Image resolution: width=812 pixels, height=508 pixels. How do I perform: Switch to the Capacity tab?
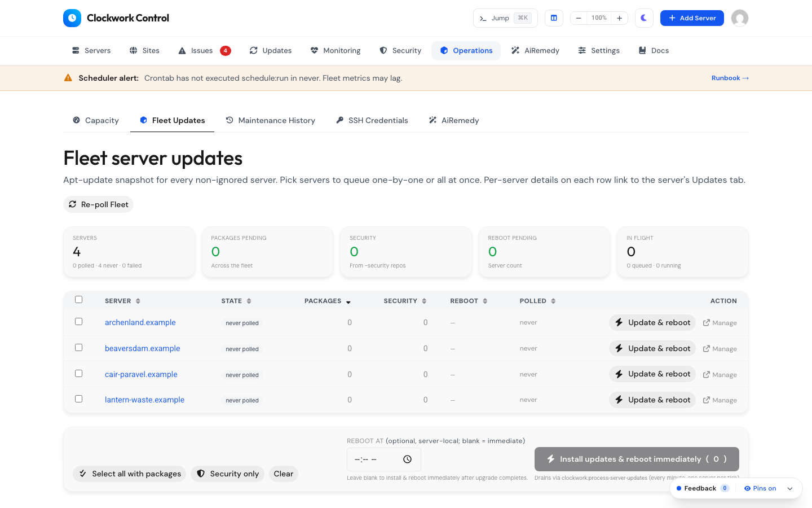tap(96, 120)
